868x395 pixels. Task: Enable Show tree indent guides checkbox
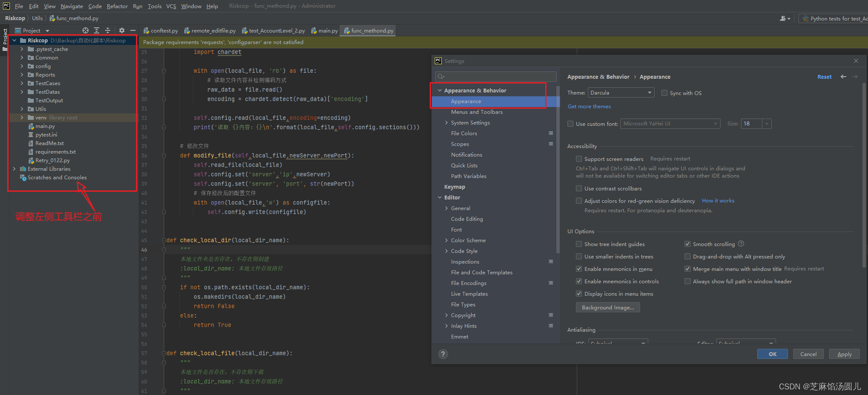[579, 244]
